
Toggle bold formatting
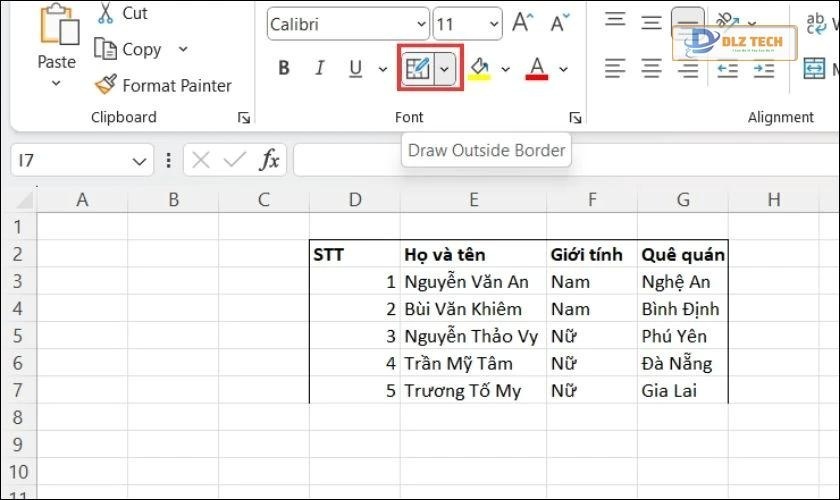[x=284, y=68]
